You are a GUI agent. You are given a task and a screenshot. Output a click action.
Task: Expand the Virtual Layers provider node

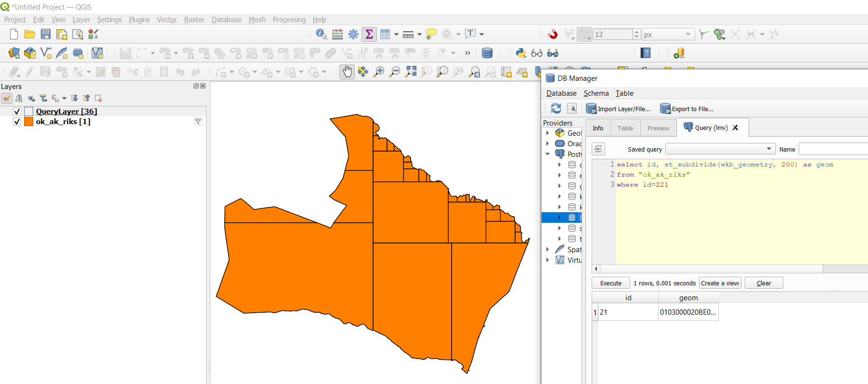(547, 260)
